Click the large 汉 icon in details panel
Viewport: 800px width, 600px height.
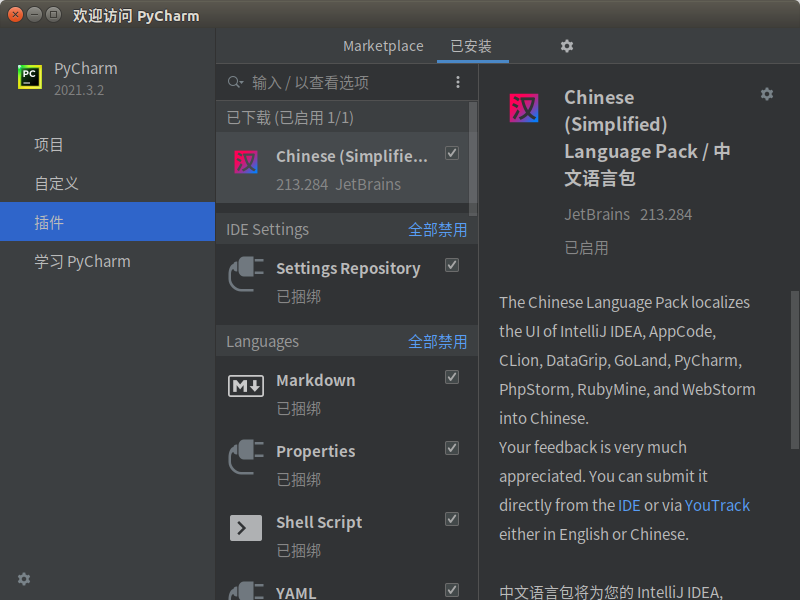(524, 108)
